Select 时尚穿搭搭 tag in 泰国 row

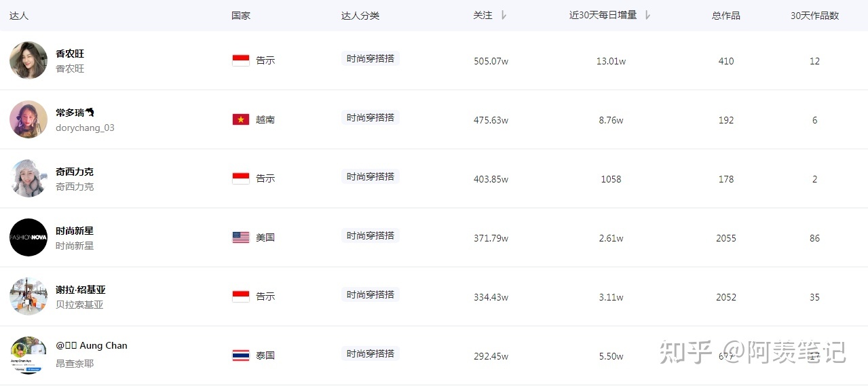coord(371,353)
